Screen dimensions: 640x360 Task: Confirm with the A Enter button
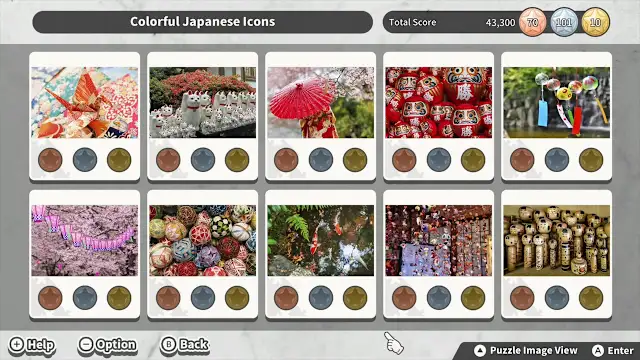pos(613,350)
